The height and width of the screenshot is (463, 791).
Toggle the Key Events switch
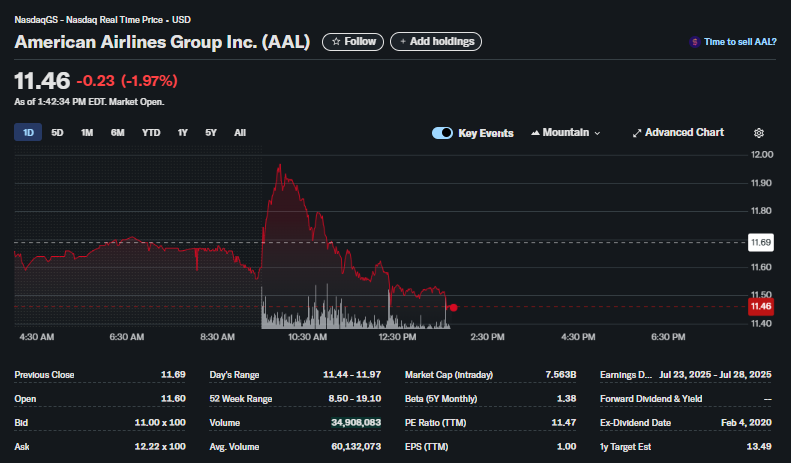[x=442, y=133]
